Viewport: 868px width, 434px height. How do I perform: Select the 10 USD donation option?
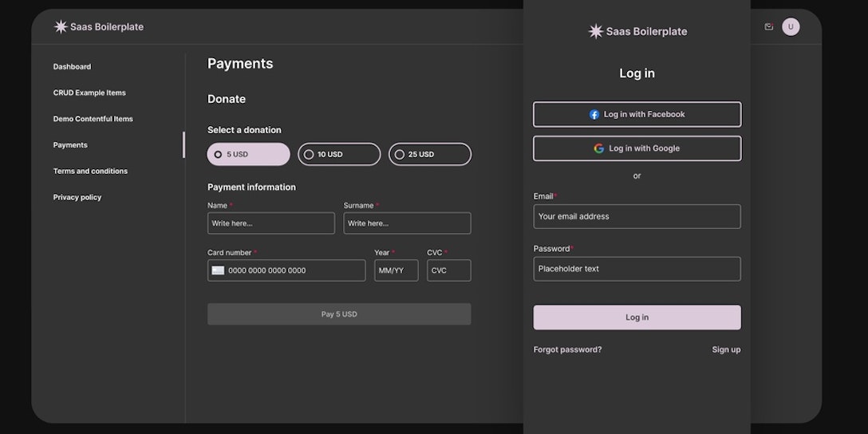[339, 155]
